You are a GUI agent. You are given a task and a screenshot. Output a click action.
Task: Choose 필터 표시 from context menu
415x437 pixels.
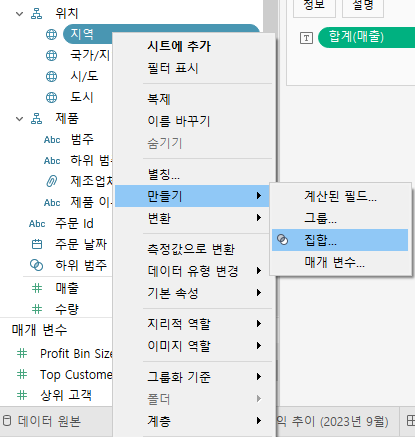pos(173,68)
